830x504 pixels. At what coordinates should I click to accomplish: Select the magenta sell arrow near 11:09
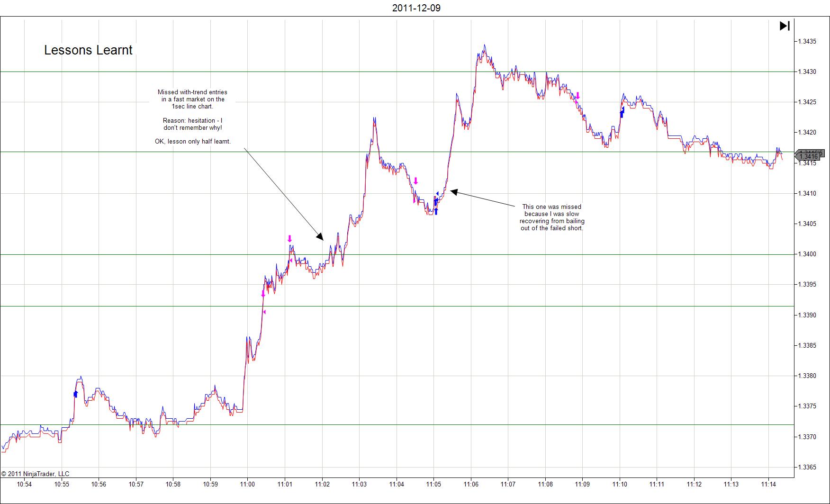click(577, 96)
